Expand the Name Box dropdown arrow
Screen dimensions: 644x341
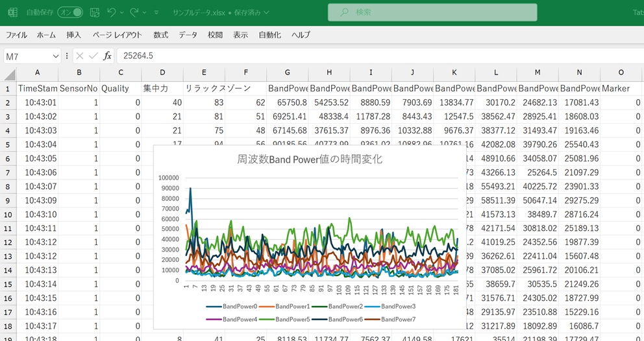[x=56, y=56]
